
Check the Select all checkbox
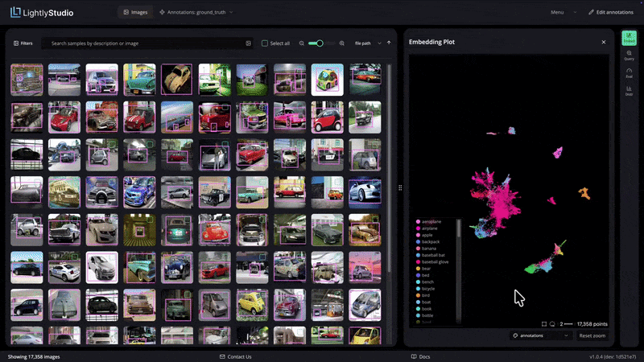[265, 43]
